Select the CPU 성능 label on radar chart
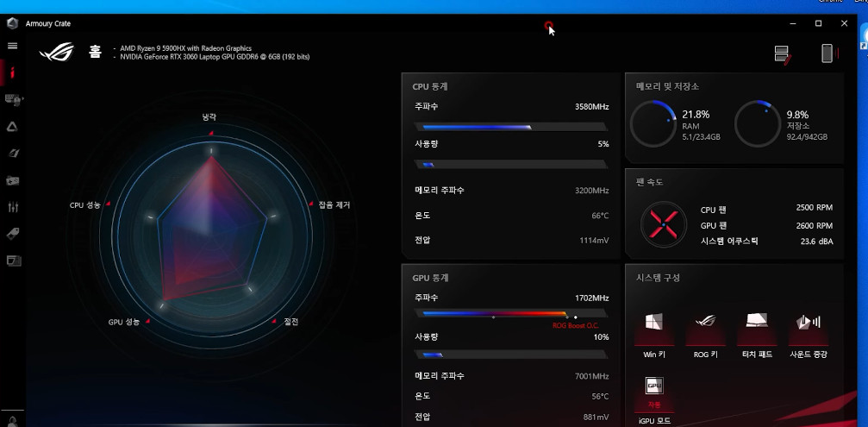Image resolution: width=868 pixels, height=427 pixels. pyautogui.click(x=85, y=205)
